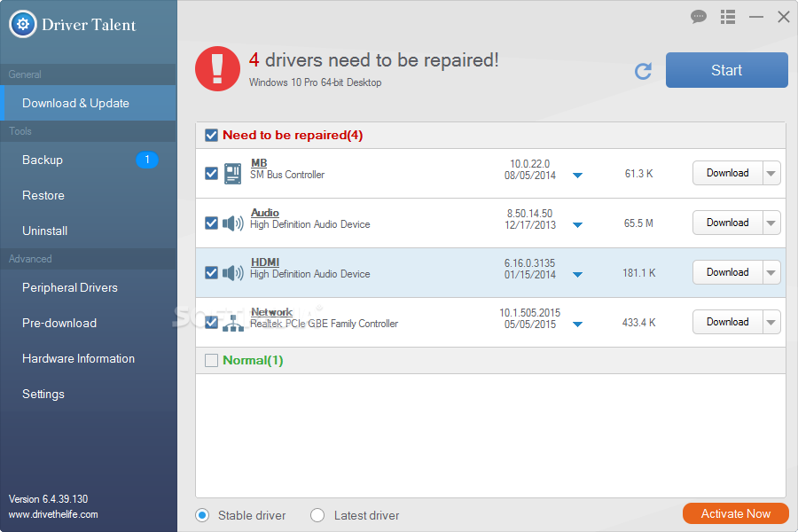Show Hardware Information

click(88, 358)
